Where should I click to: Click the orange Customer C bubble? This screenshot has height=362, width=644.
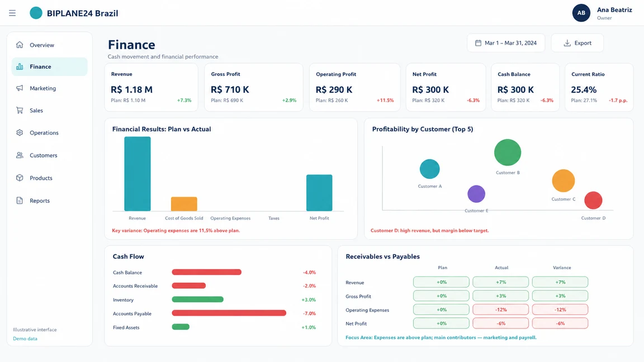563,180
